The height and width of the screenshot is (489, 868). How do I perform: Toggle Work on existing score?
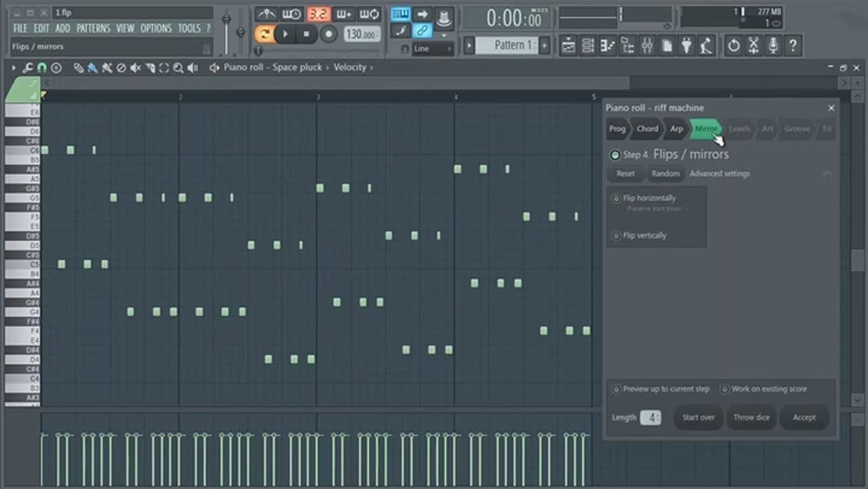coord(725,389)
